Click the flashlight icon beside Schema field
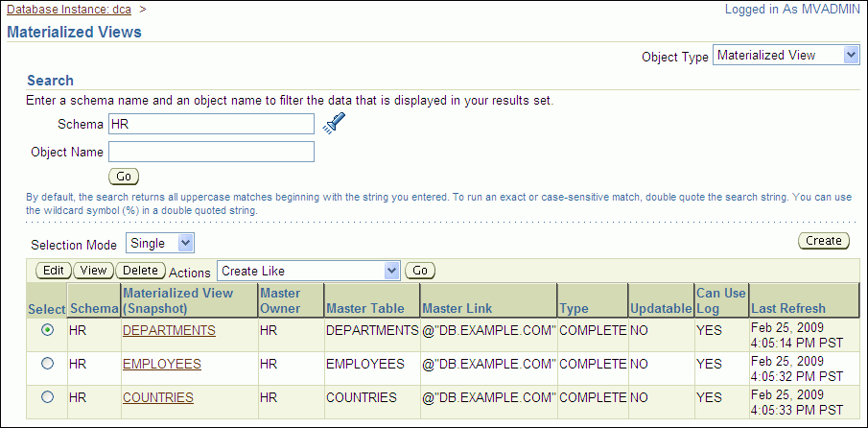The width and height of the screenshot is (868, 428). pos(333,123)
